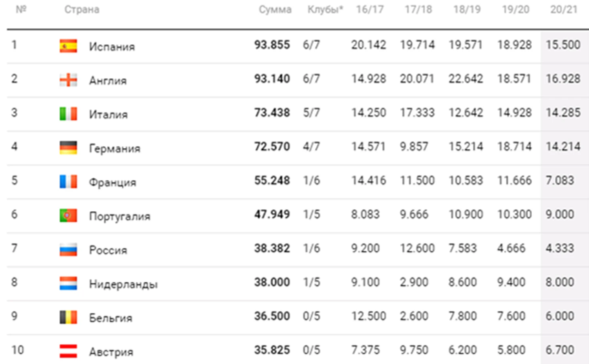Open the Англия country link
This screenshot has height=364, width=589.
tap(108, 81)
